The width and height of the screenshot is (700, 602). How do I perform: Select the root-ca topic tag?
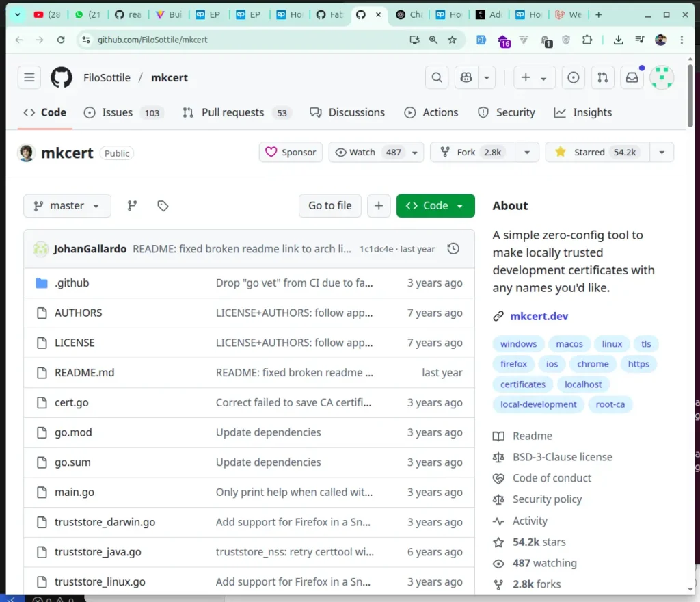pyautogui.click(x=610, y=404)
